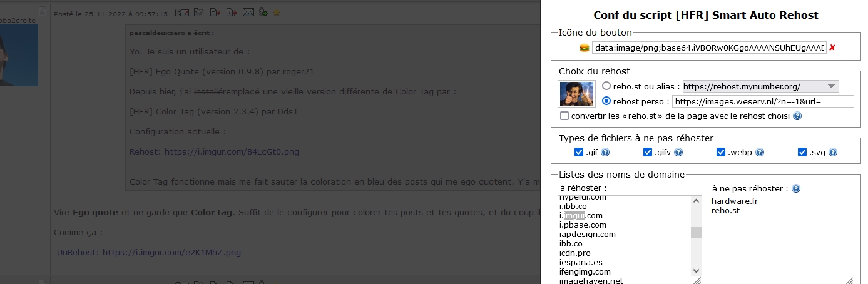Screen dimensions: 868x284
Task: Select 'iespana.es' in the domain list
Action: [581, 263]
